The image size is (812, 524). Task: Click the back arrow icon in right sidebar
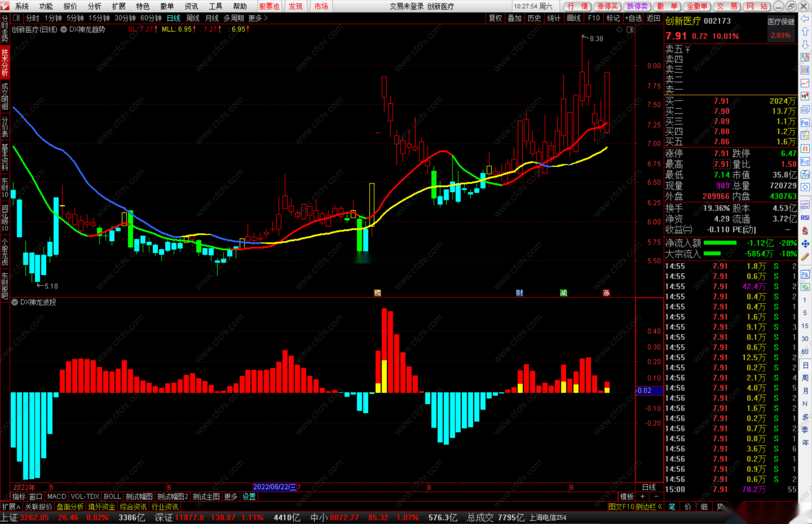click(805, 19)
